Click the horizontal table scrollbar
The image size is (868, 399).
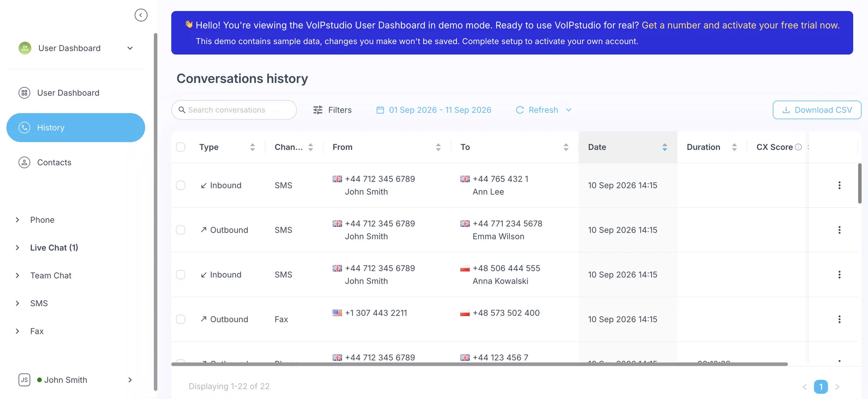(x=479, y=364)
